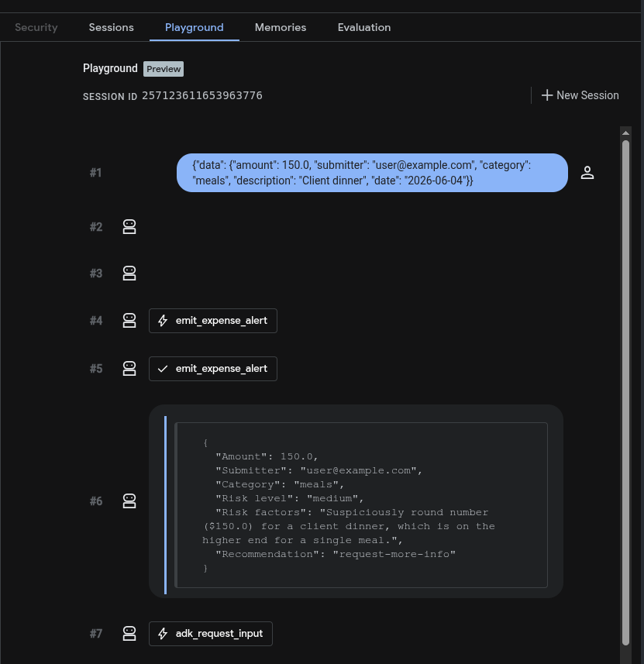Open the adk_request_input function call chip
Image resolution: width=644 pixels, height=664 pixels.
[x=211, y=634]
